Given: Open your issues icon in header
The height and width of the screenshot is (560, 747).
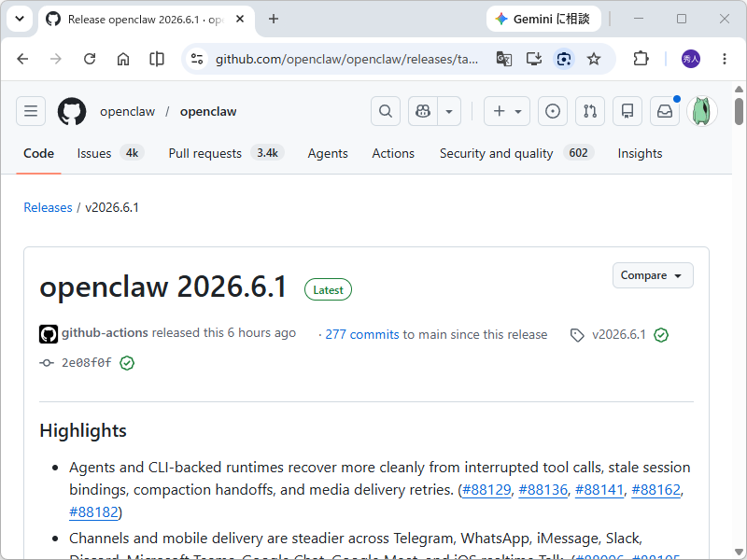Looking at the screenshot, I should (553, 111).
